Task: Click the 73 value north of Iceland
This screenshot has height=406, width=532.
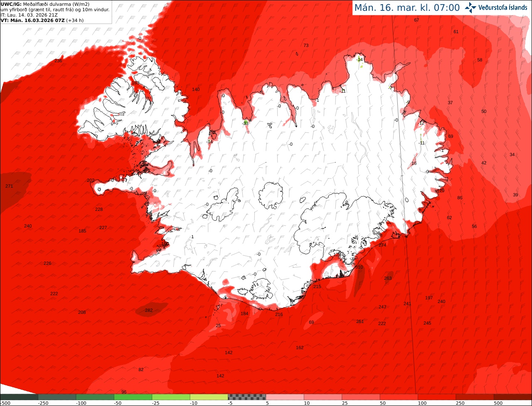Action: pos(306,46)
